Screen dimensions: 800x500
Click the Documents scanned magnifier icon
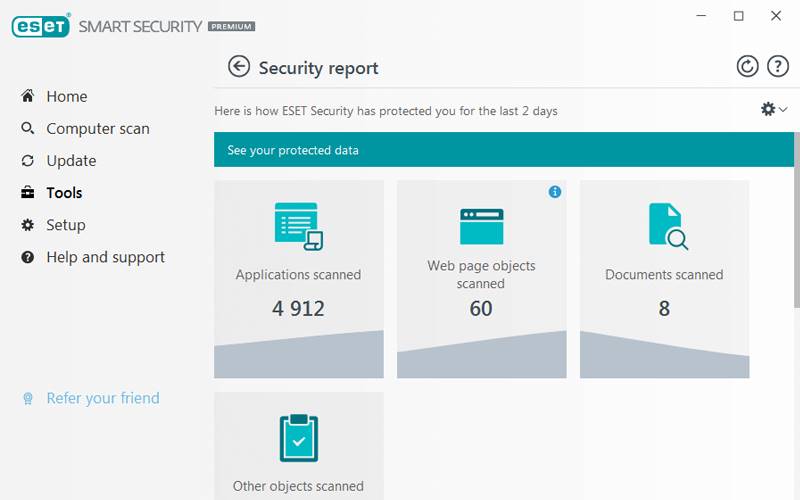667,226
